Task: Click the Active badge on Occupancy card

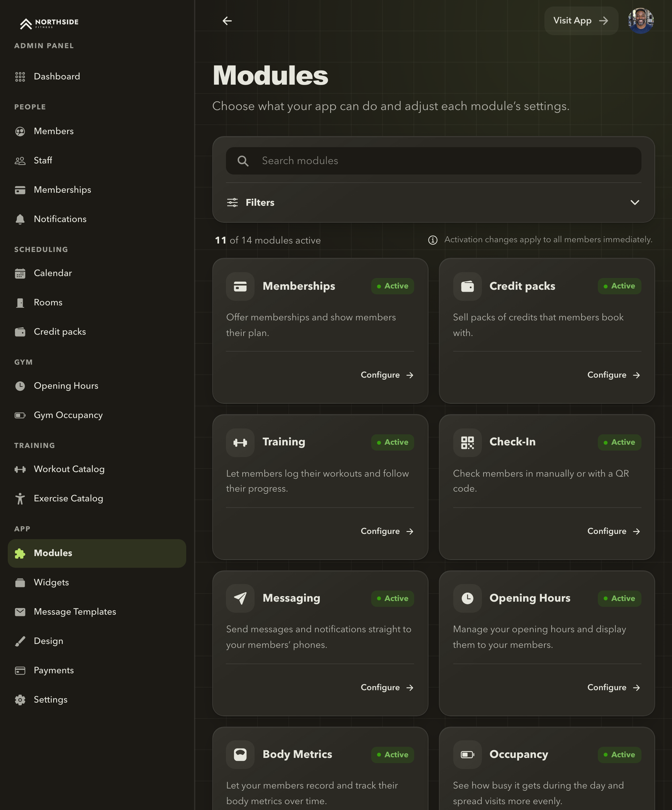Action: click(619, 755)
